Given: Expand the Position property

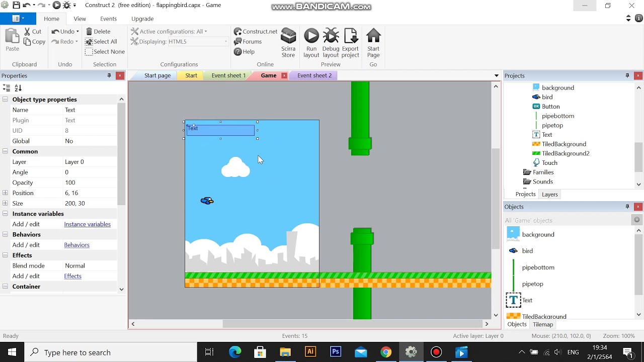Looking at the screenshot, I should 5,193.
